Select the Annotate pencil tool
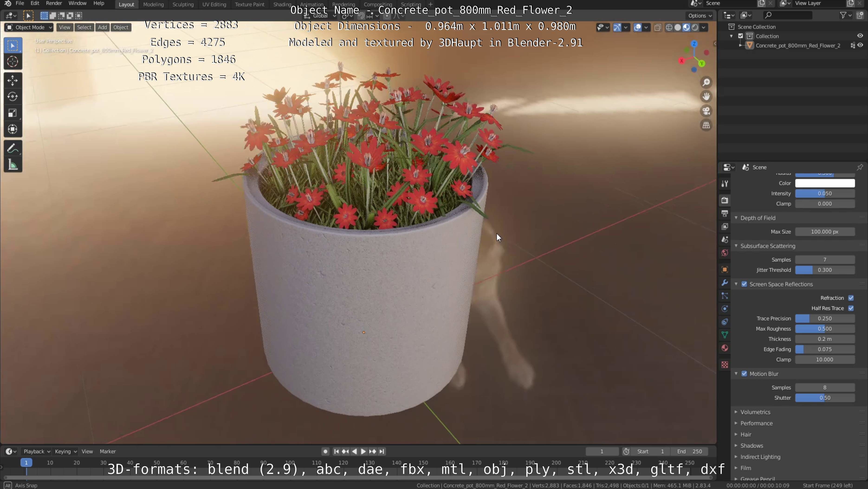The height and width of the screenshot is (489, 868). [x=13, y=148]
